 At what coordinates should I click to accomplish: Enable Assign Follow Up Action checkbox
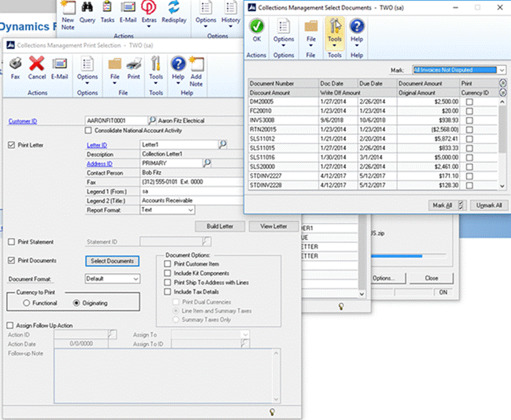10,325
